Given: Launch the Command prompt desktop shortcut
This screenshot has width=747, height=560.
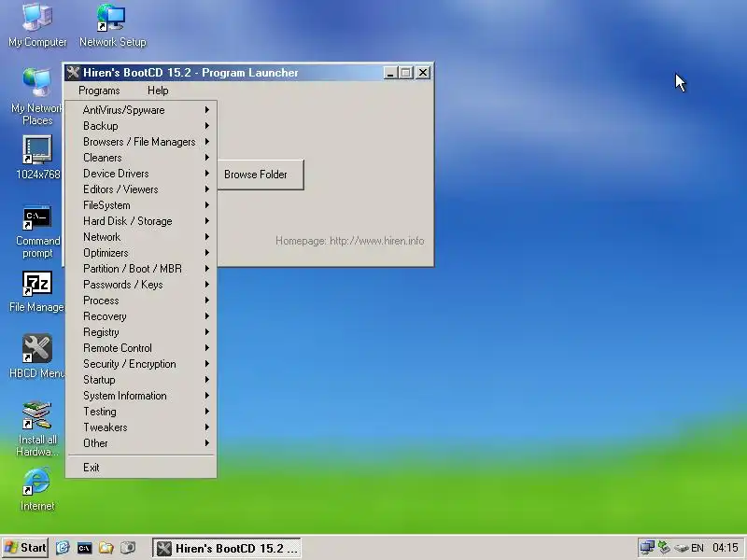Looking at the screenshot, I should point(37,231).
